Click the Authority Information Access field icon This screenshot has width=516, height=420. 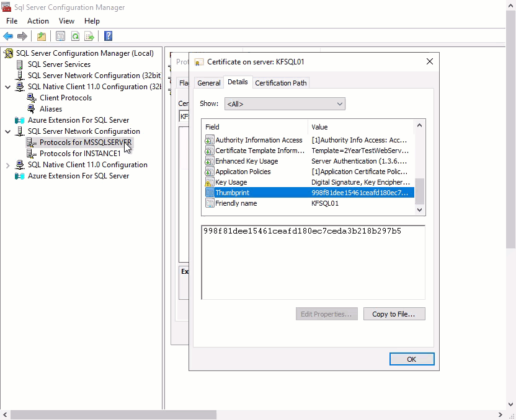click(x=209, y=140)
